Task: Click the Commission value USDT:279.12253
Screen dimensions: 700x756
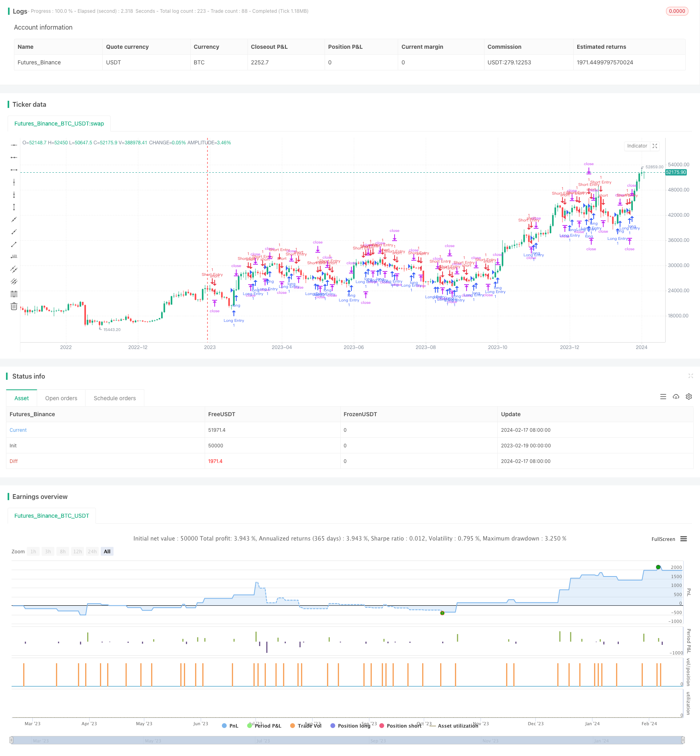Action: coord(509,62)
